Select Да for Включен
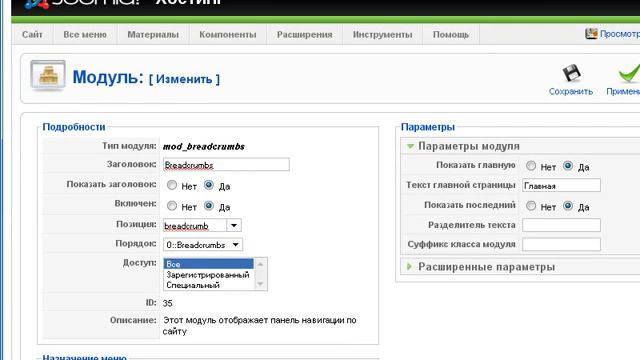The image size is (640, 360). (209, 206)
